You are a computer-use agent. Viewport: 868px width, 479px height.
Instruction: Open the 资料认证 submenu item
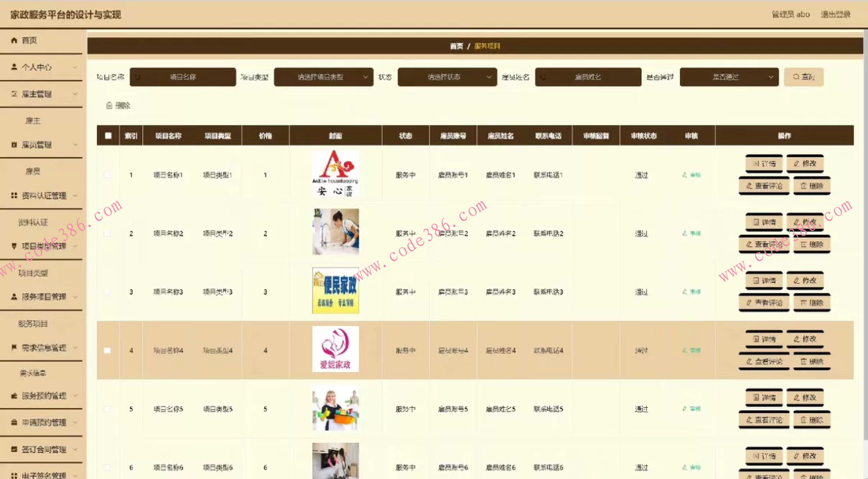(33, 223)
